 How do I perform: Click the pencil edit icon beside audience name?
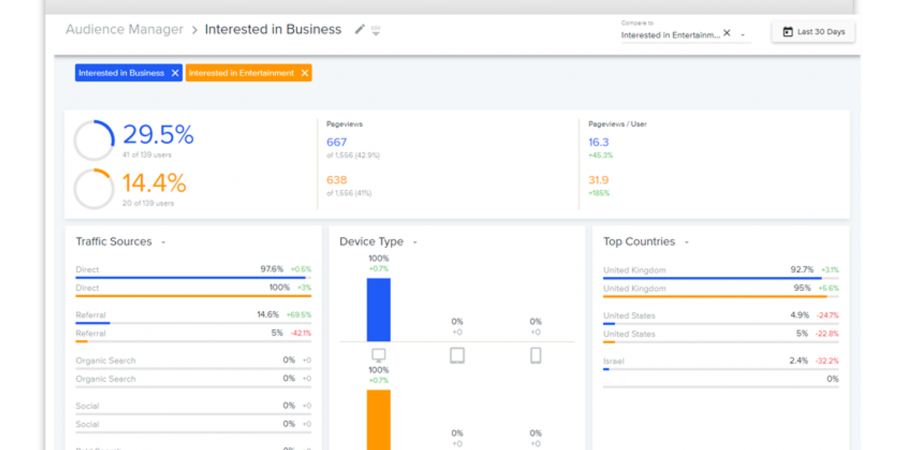[x=360, y=30]
